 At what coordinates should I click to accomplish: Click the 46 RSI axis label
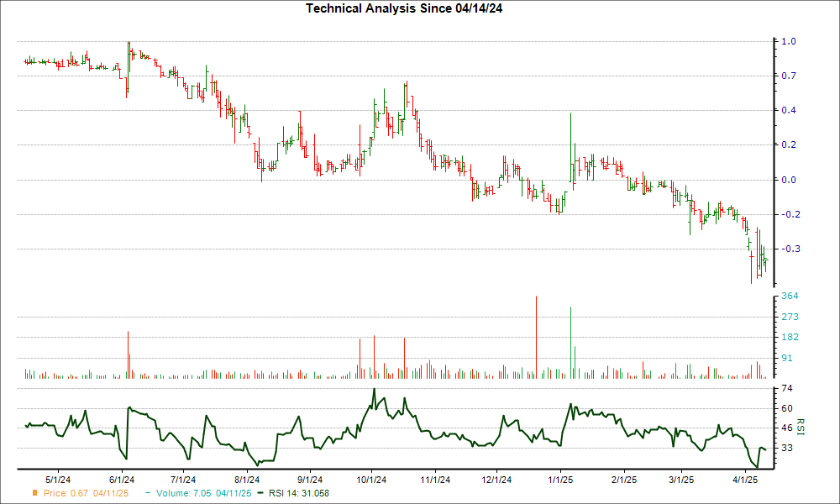coord(788,428)
